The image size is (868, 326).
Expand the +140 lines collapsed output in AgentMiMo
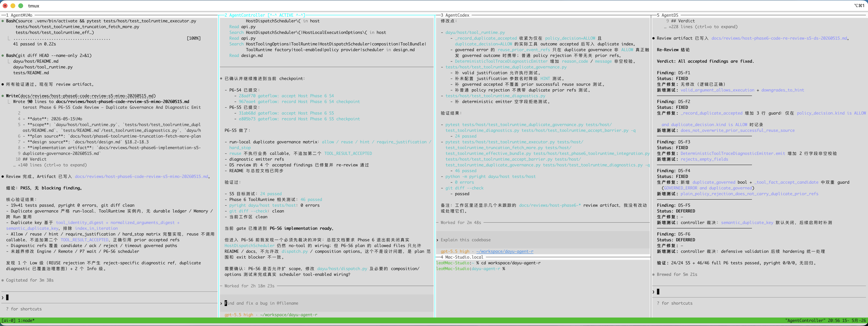[50, 165]
